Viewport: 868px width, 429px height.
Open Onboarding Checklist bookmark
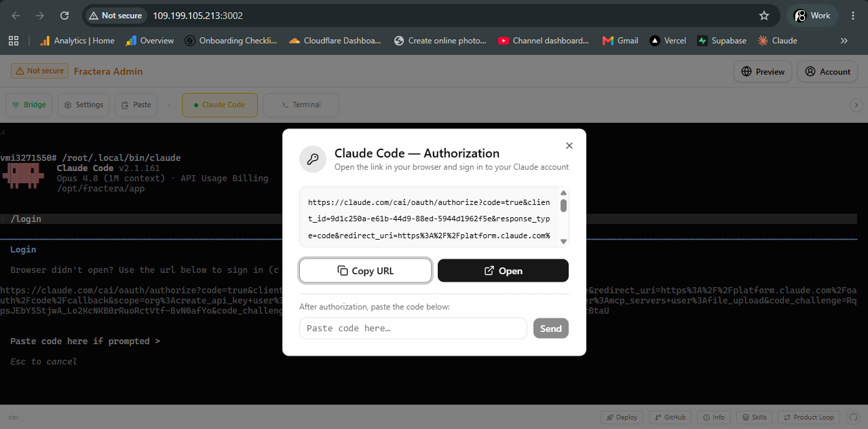231,41
